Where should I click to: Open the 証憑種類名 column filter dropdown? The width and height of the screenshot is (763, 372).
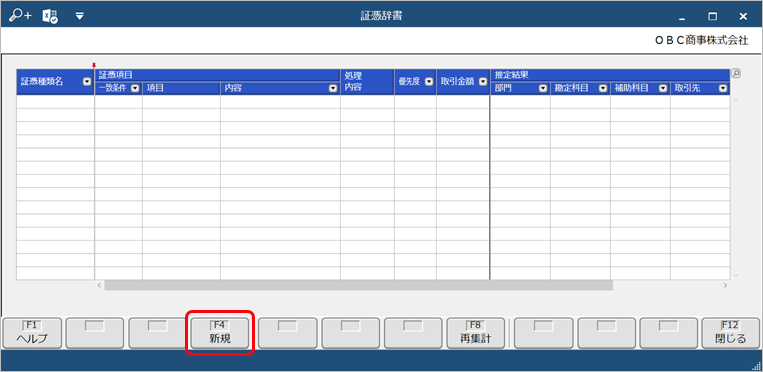click(x=87, y=82)
